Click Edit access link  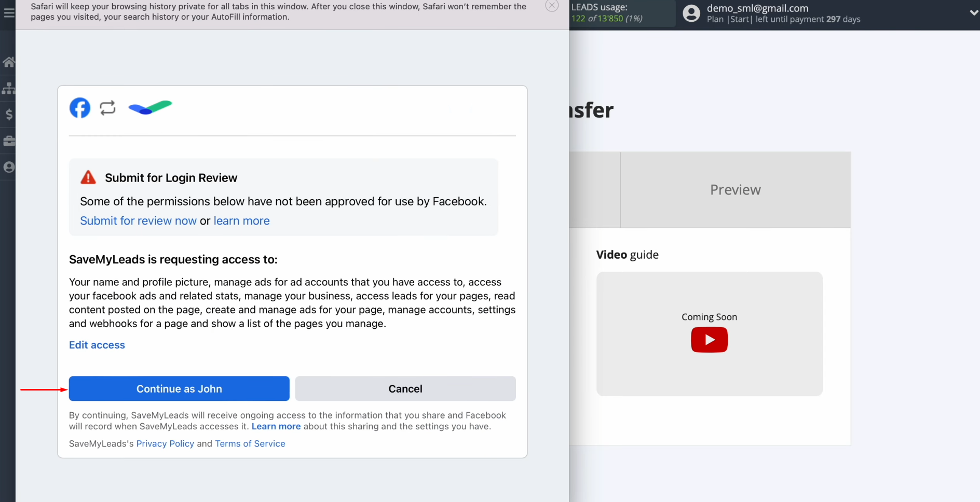[x=97, y=345]
